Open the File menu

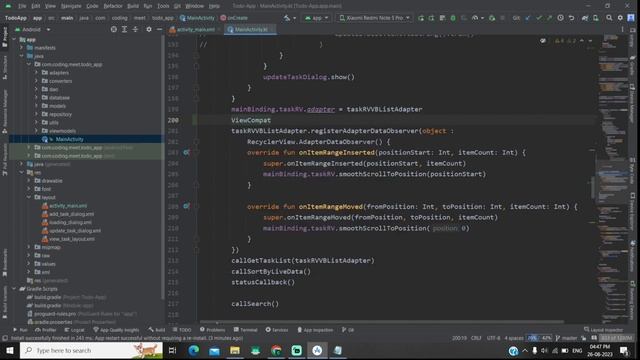tap(22, 6)
